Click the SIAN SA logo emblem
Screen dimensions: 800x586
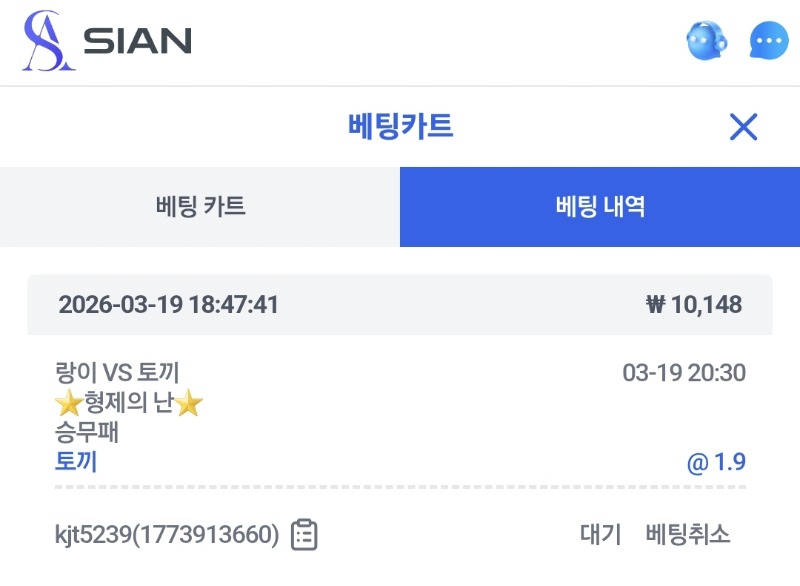(x=48, y=41)
